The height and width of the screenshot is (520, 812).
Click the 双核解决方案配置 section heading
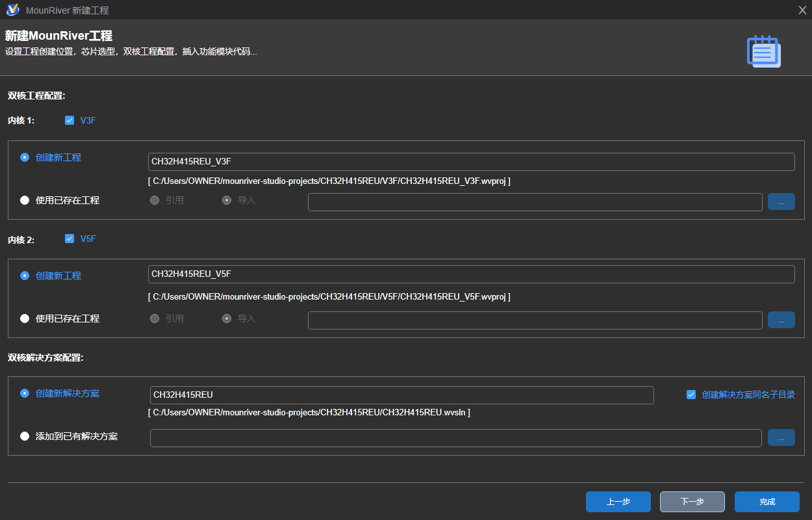coord(45,357)
